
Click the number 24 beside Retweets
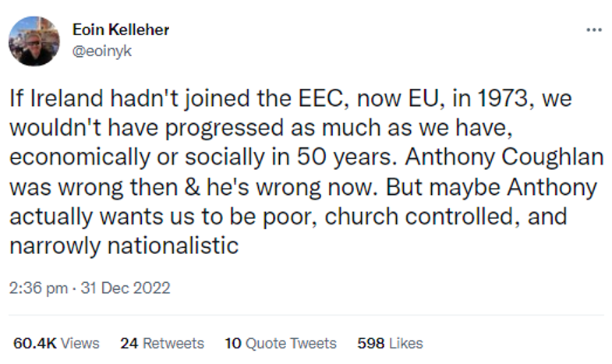click(129, 343)
